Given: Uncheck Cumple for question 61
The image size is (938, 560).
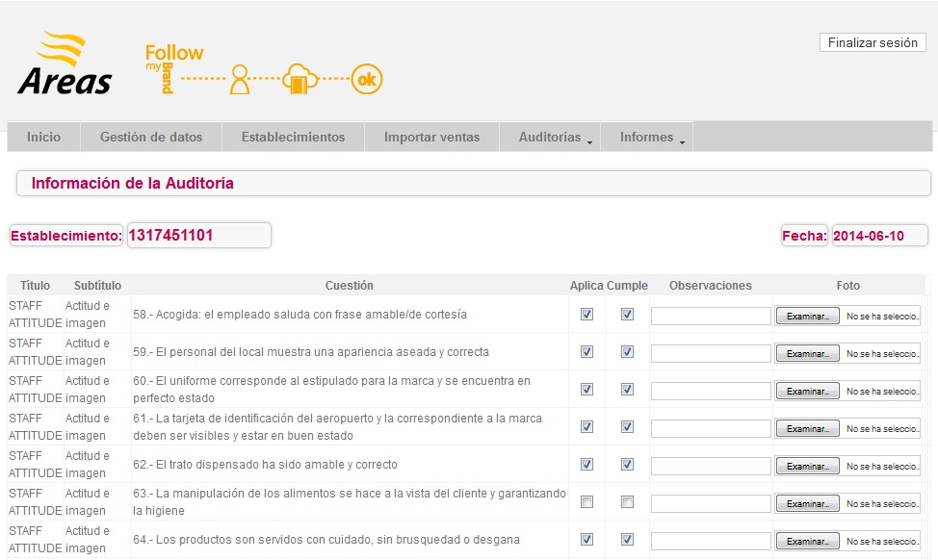Looking at the screenshot, I should 627,427.
